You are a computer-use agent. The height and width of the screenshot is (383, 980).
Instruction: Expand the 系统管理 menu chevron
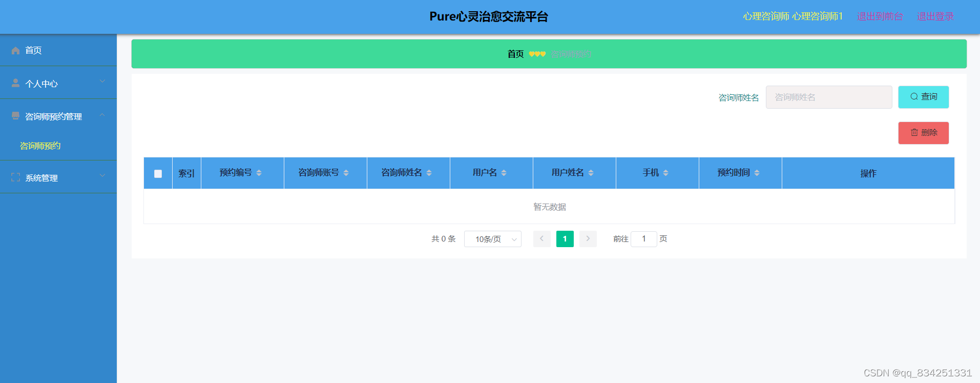(x=102, y=175)
